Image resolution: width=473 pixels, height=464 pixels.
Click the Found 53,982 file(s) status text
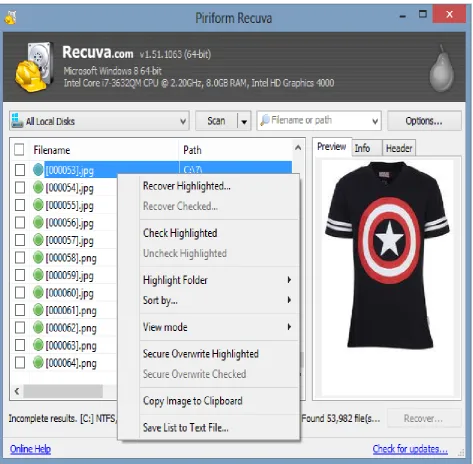tap(341, 418)
